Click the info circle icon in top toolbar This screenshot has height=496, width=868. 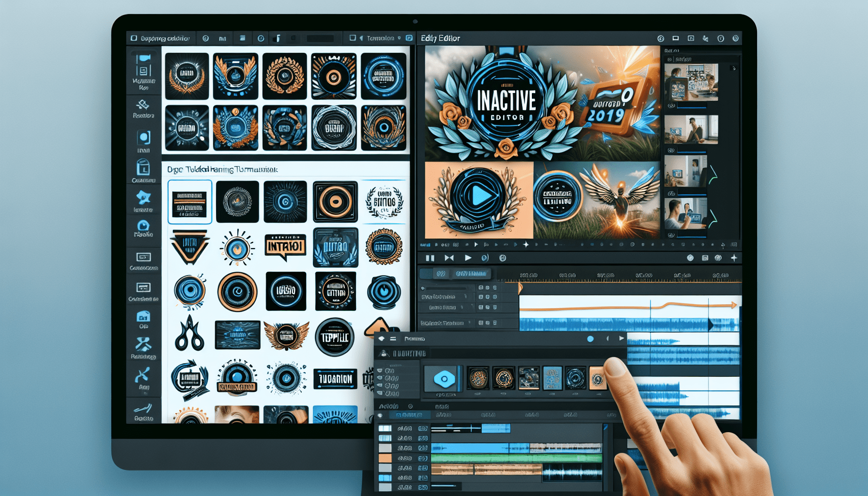[261, 38]
